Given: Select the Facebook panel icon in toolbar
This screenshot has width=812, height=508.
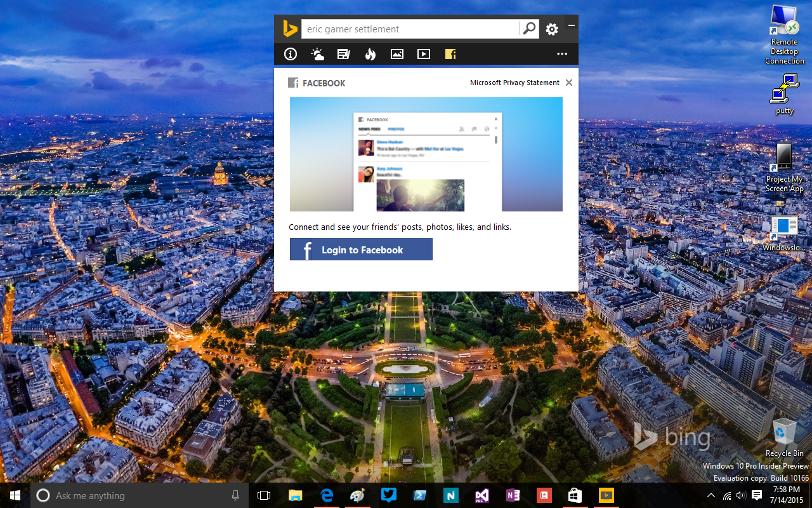Looking at the screenshot, I should coord(450,54).
